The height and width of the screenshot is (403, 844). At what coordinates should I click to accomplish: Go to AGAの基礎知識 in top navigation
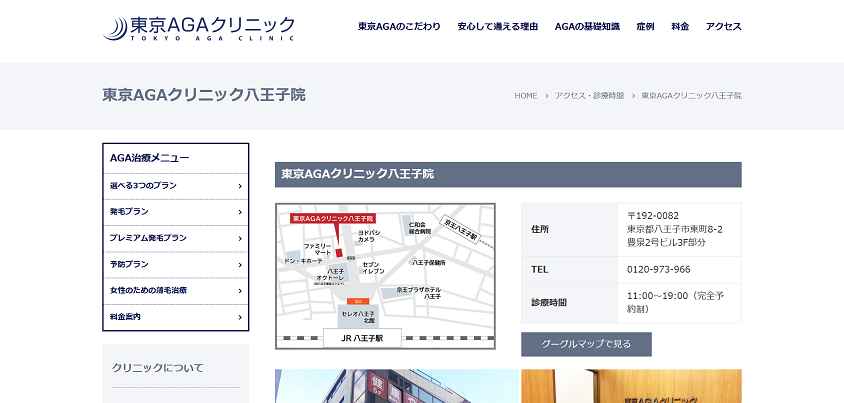tap(587, 26)
